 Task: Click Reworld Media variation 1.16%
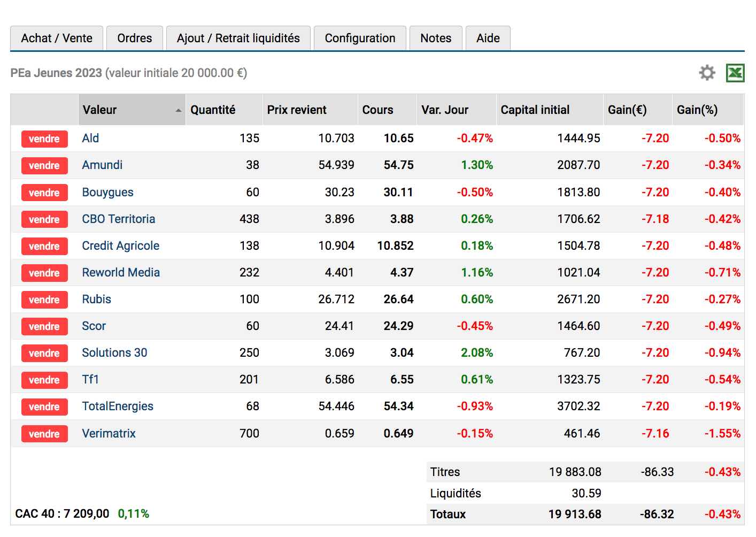click(477, 272)
